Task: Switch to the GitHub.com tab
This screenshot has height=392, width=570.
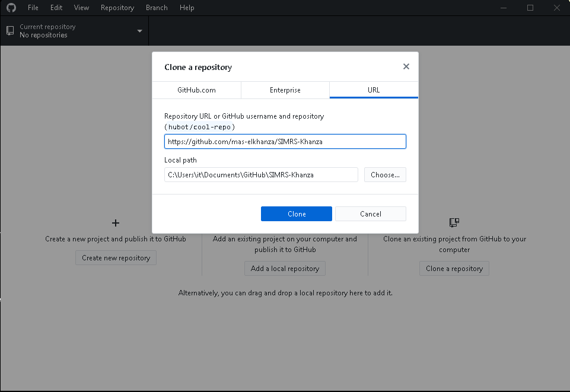Action: coord(196,90)
